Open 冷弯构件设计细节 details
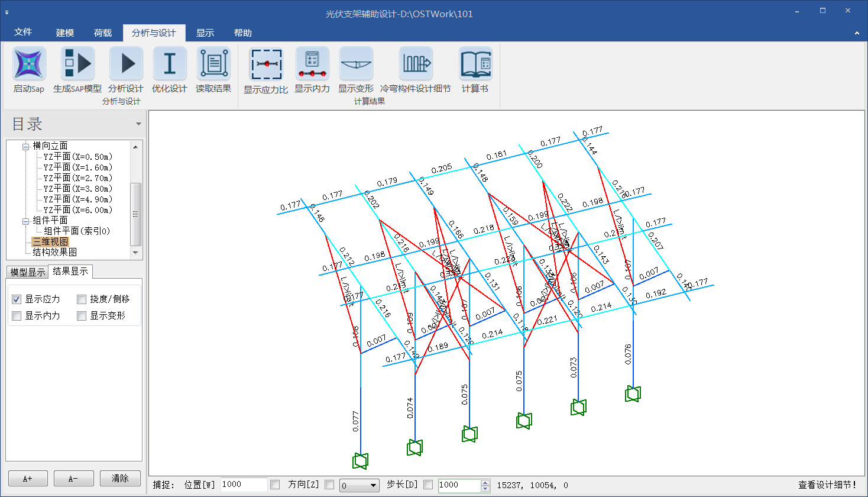868x497 pixels. (416, 64)
